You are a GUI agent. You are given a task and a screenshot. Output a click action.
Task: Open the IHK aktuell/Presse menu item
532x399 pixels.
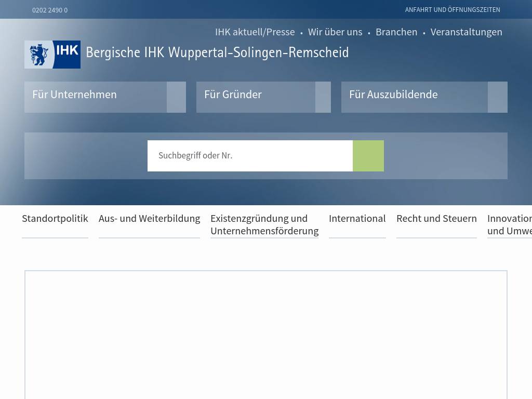255,32
